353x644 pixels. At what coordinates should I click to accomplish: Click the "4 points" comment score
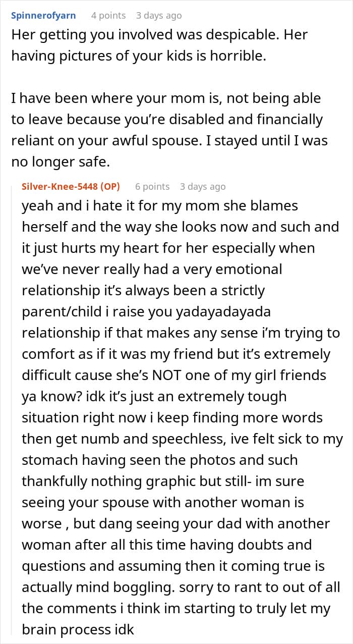click(108, 15)
